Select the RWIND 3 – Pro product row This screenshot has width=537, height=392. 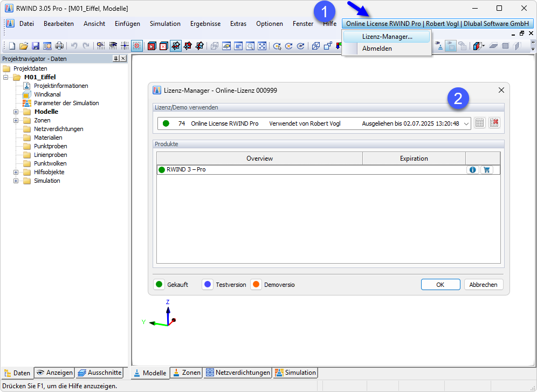tap(328, 170)
